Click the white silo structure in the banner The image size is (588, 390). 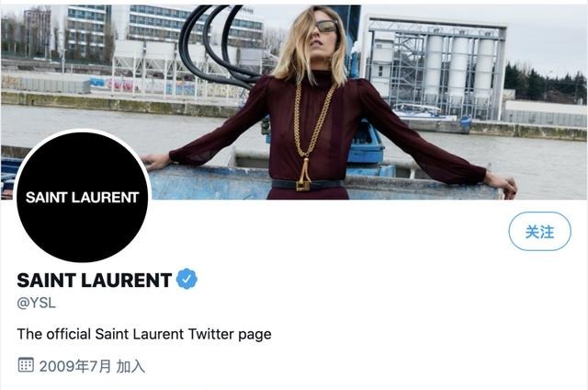click(x=459, y=69)
